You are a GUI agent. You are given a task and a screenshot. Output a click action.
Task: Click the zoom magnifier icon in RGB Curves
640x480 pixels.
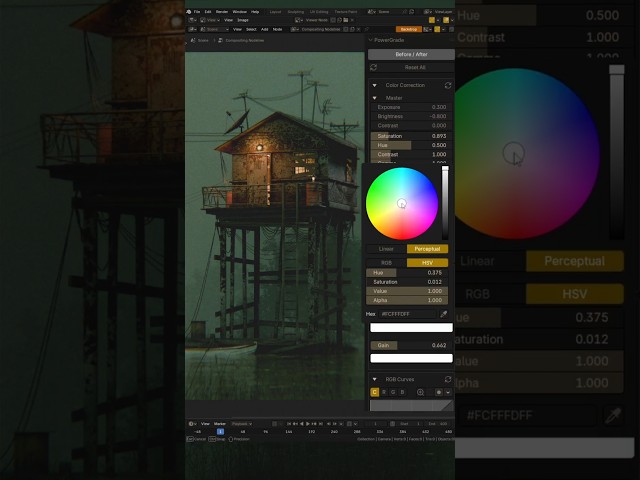tap(420, 392)
